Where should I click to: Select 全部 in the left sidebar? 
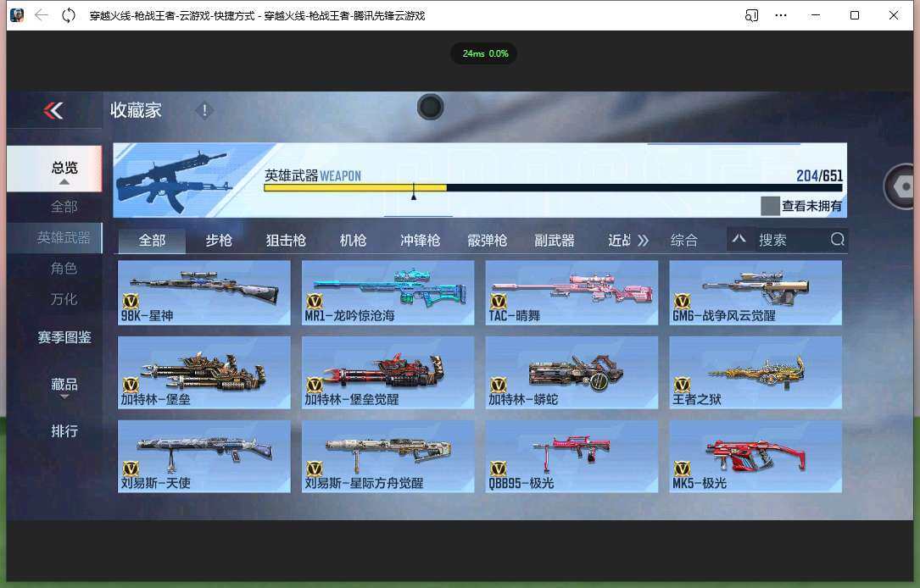pos(64,207)
